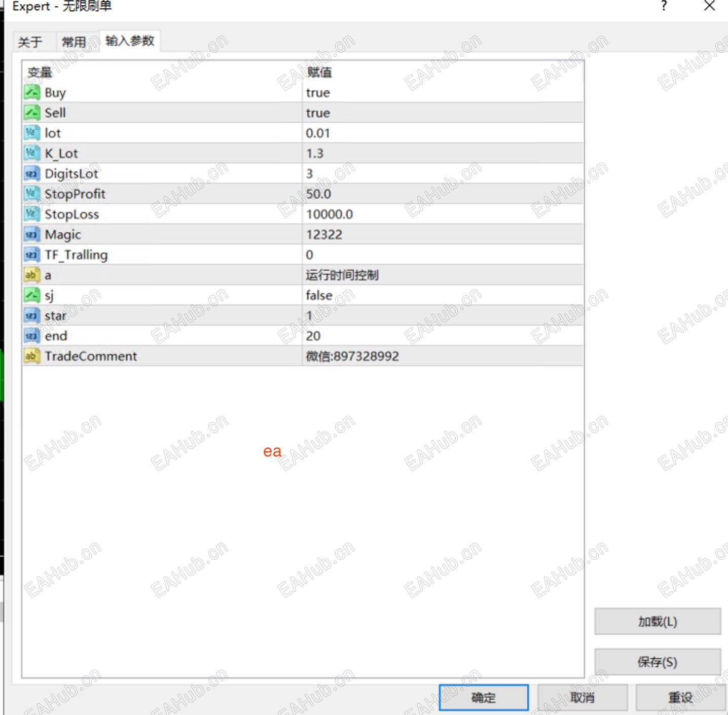
Task: Select the Buy value true
Action: coord(318,93)
